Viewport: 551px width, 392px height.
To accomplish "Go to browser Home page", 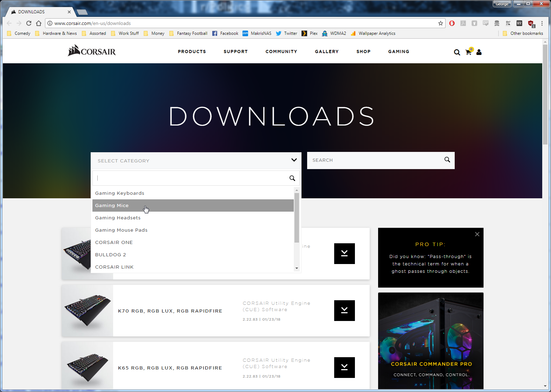I will click(x=39, y=23).
